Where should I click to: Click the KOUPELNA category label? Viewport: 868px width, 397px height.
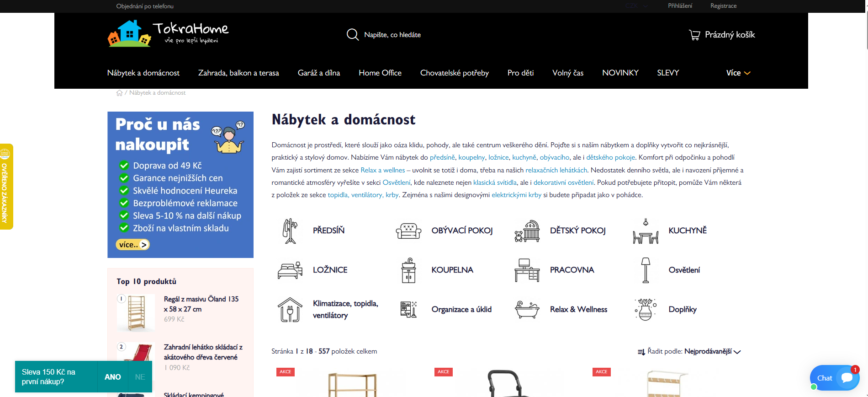[x=452, y=270]
